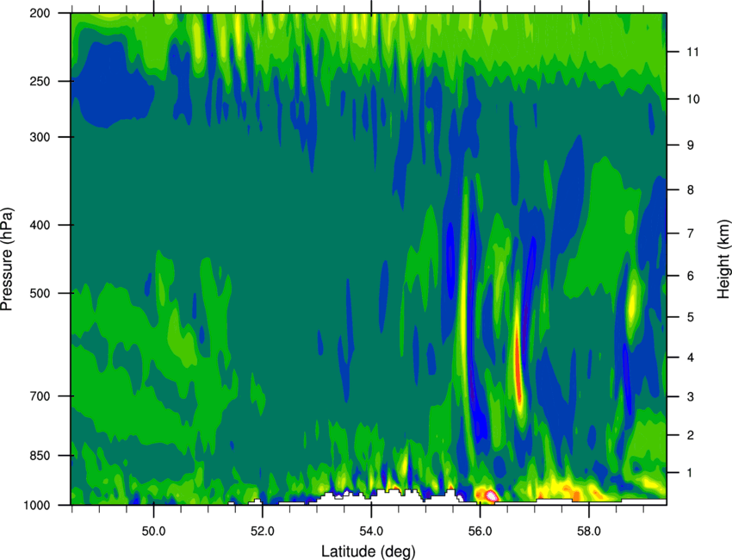Viewport: 732px width, 560px height.
Task: Click the 2 km height label
Action: (x=690, y=435)
